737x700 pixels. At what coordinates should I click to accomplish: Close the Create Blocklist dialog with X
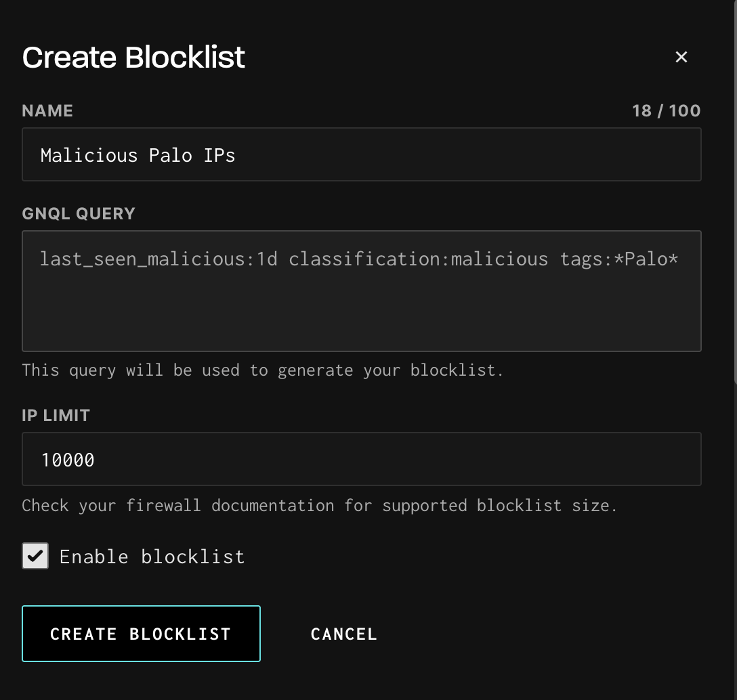click(x=681, y=58)
